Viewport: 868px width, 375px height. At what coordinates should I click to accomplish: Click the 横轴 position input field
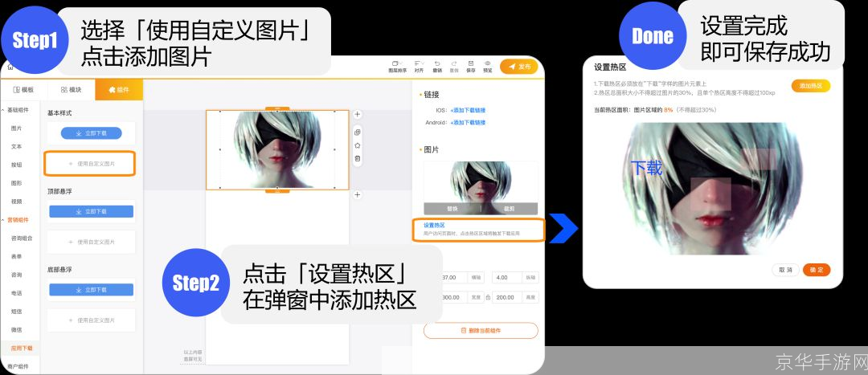(454, 277)
